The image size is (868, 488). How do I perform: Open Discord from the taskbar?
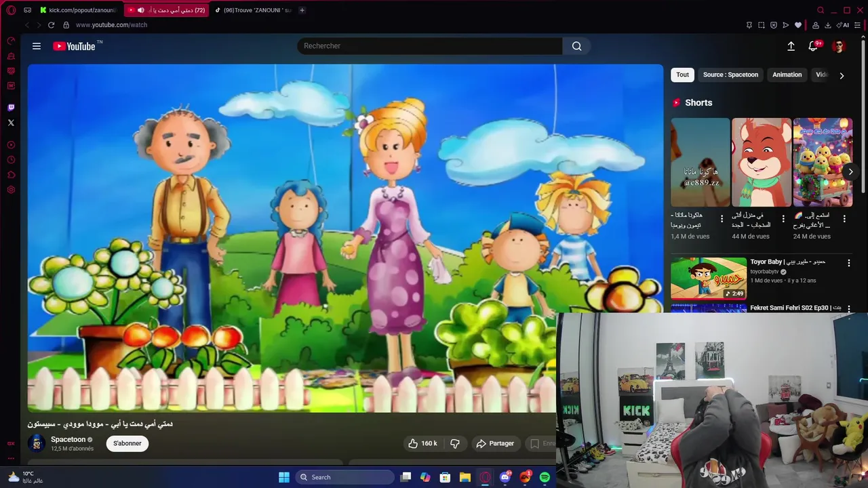pos(505,477)
